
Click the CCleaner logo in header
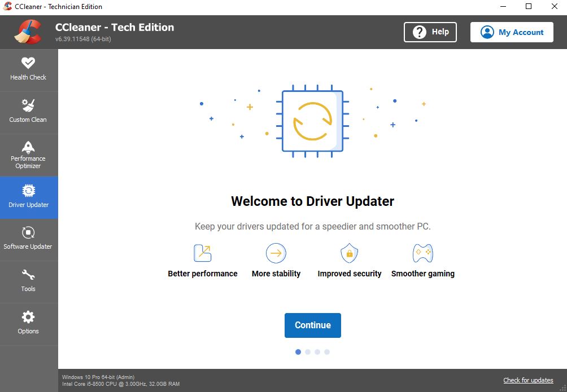click(x=27, y=32)
